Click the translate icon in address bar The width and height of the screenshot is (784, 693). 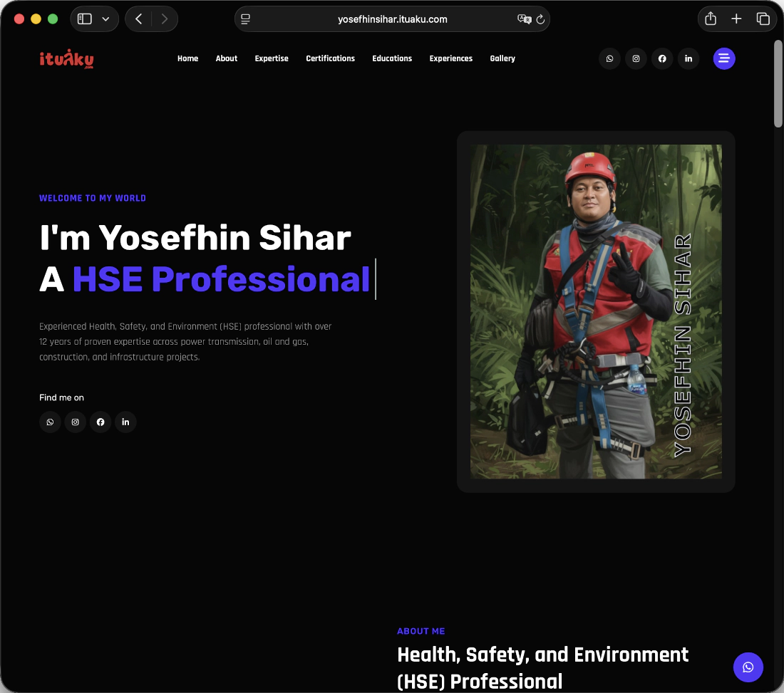[x=524, y=19]
